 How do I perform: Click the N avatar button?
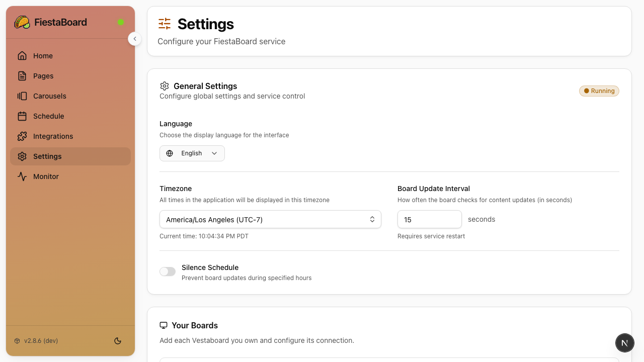625,343
